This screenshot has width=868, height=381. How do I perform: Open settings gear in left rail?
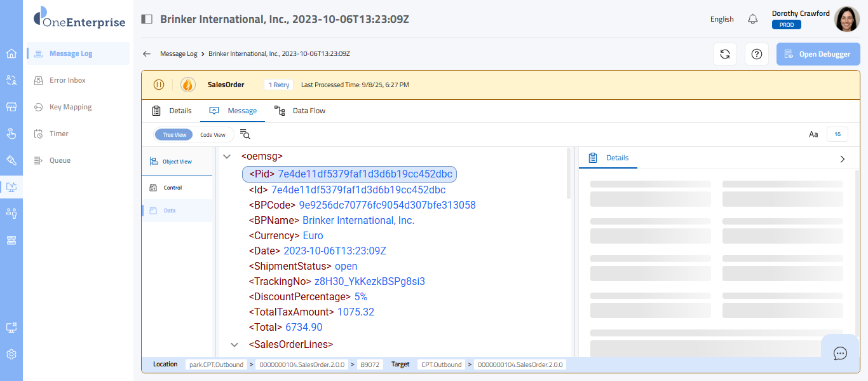11,354
